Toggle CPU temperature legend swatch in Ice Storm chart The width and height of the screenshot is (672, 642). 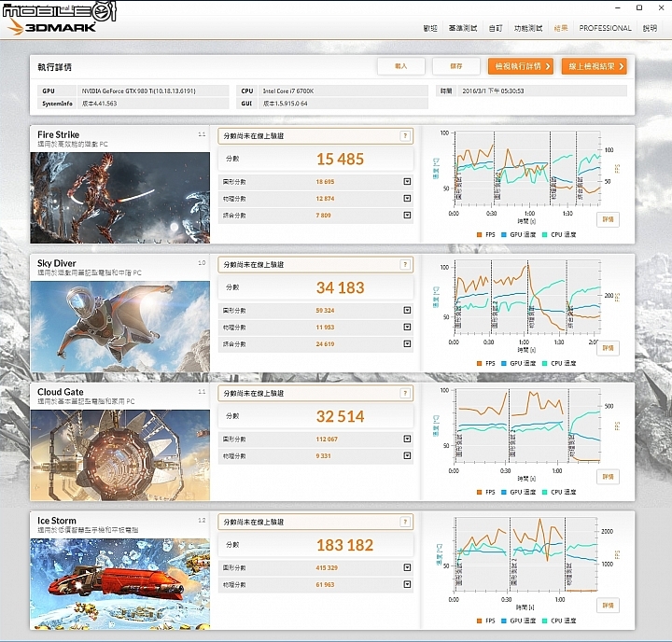(544, 621)
